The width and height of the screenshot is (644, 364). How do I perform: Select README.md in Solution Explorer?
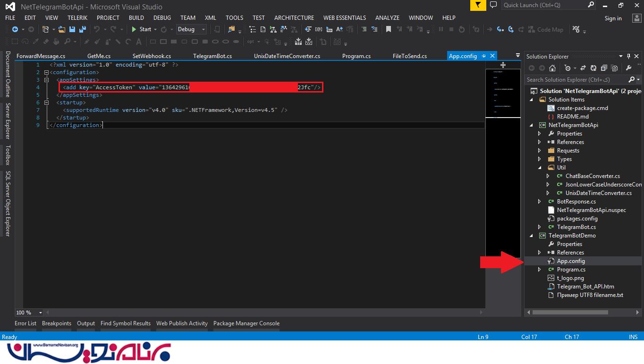tap(573, 117)
